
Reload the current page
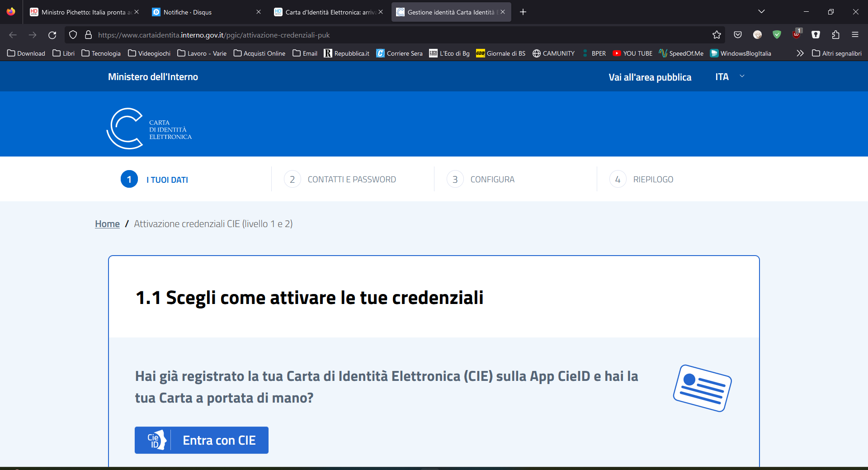[52, 35]
